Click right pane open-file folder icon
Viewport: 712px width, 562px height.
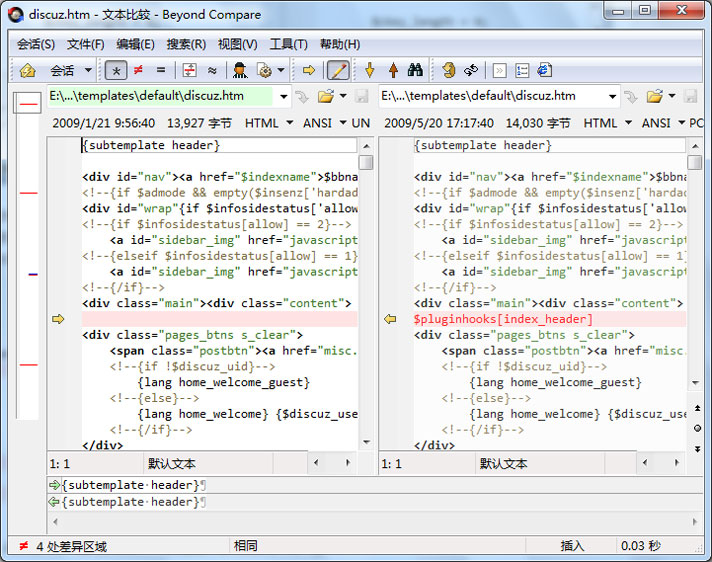(x=655, y=96)
